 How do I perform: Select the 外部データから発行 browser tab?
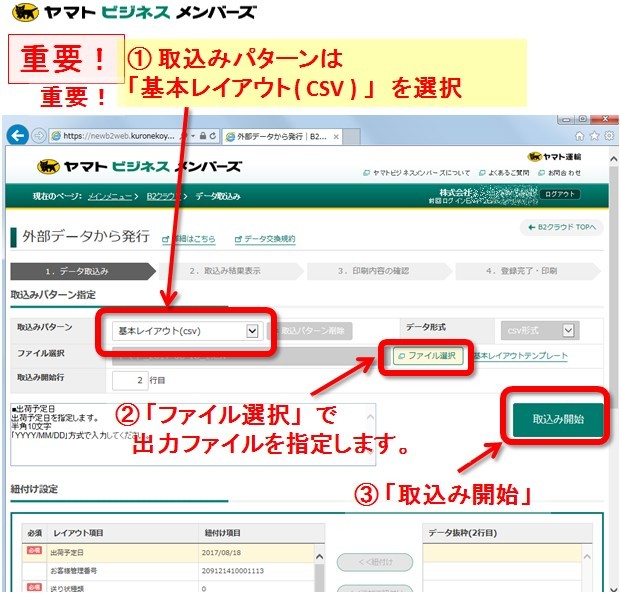tap(282, 137)
